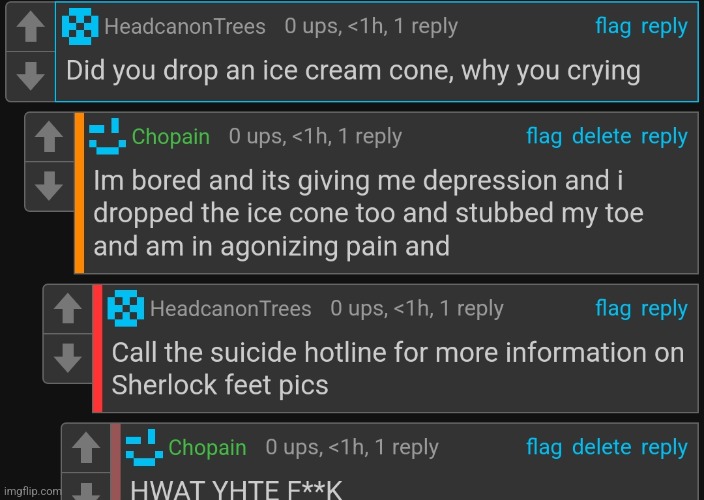Downvote HeadcanonTrees' ice cream cone comment

pyautogui.click(x=31, y=76)
